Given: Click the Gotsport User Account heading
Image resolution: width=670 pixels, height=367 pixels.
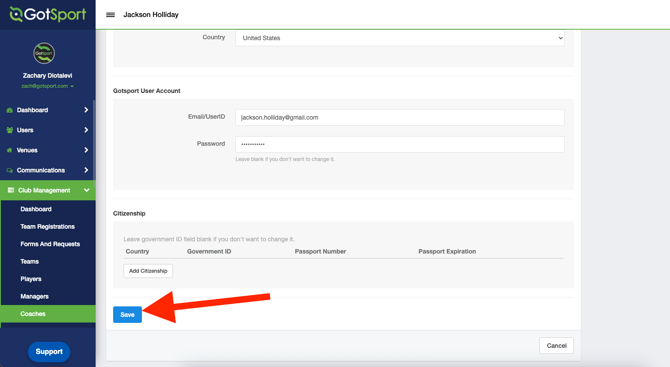Looking at the screenshot, I should [x=147, y=91].
